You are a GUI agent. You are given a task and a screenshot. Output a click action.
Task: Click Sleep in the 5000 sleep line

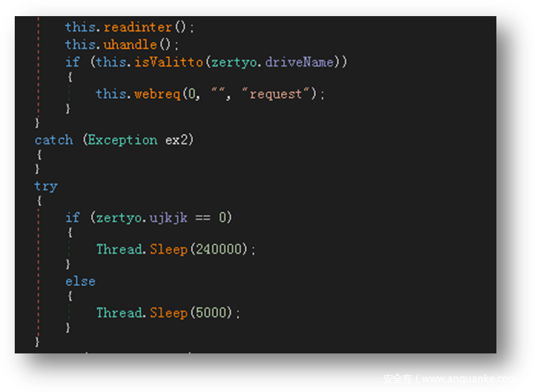pyautogui.click(x=169, y=313)
